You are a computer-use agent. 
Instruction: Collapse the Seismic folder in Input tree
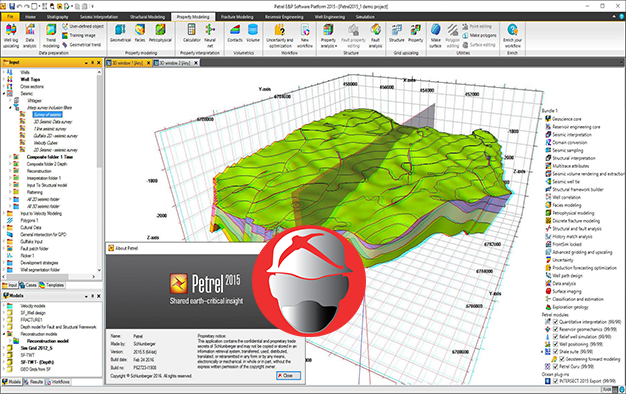(x=4, y=93)
